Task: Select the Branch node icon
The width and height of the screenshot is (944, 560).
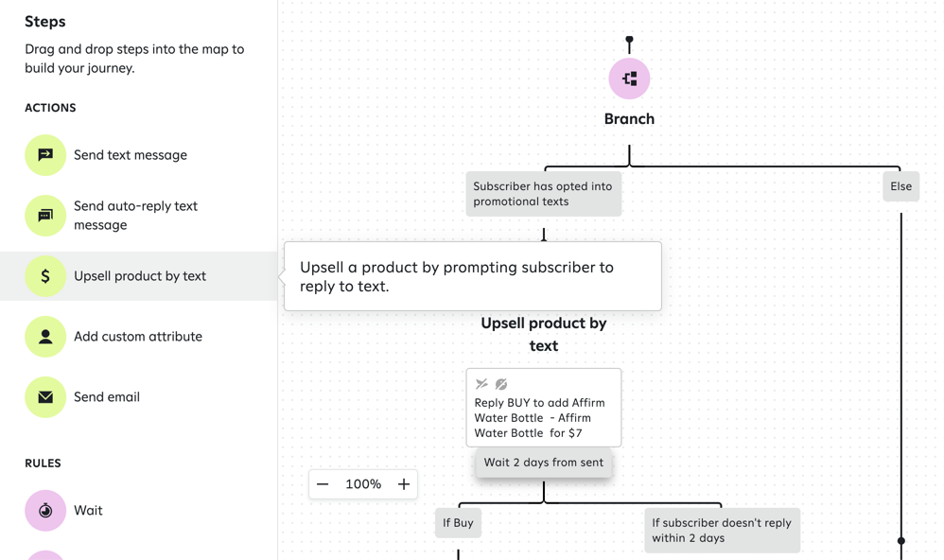Action: pyautogui.click(x=629, y=79)
